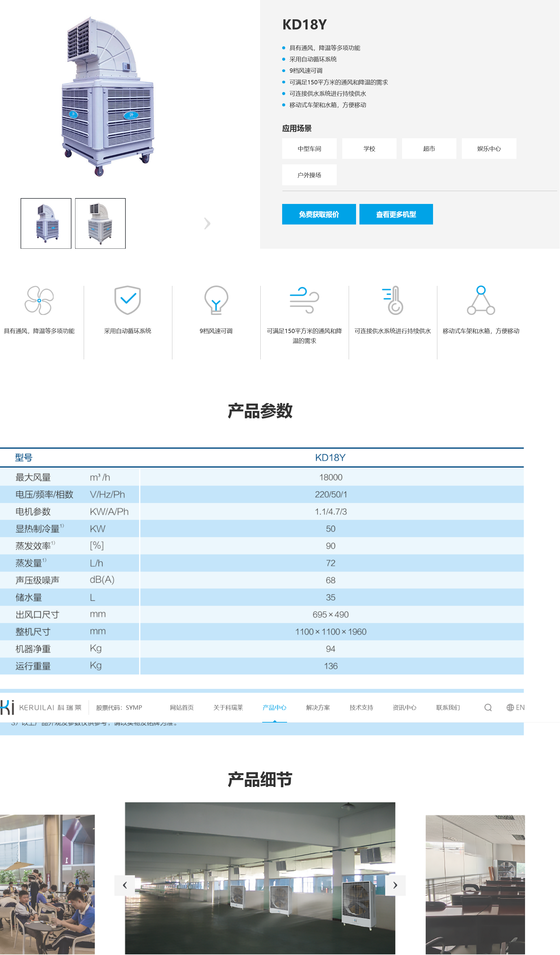Click the KERUILAI logo in navbar
560x955 pixels.
click(41, 708)
